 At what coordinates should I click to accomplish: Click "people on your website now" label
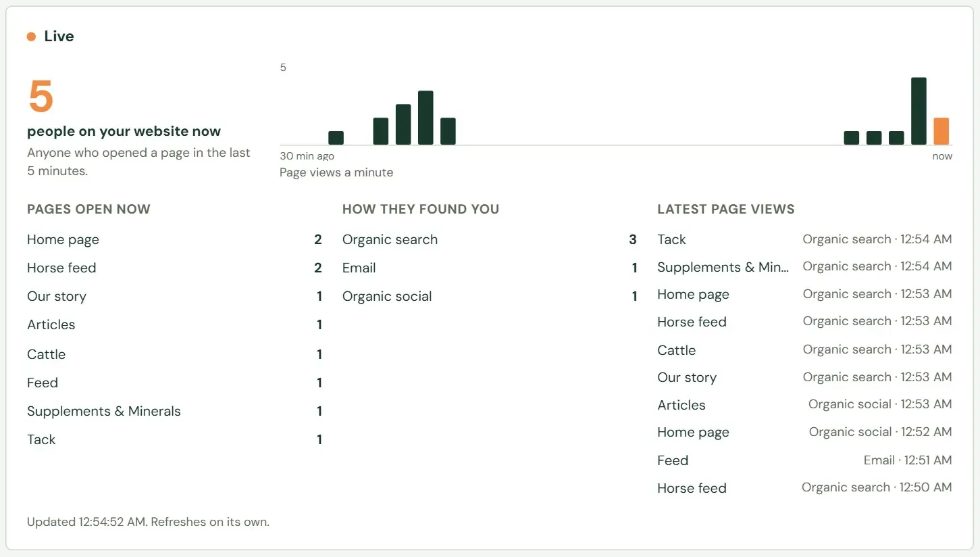(x=124, y=131)
